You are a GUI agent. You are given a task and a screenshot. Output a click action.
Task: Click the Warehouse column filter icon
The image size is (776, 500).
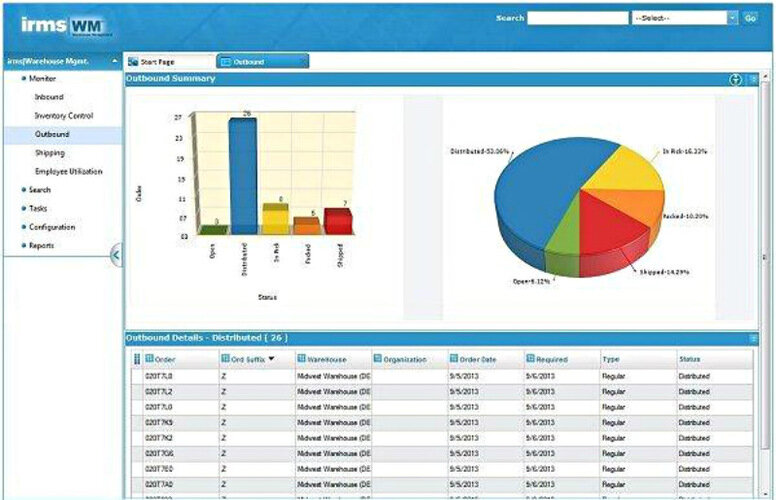pos(302,359)
